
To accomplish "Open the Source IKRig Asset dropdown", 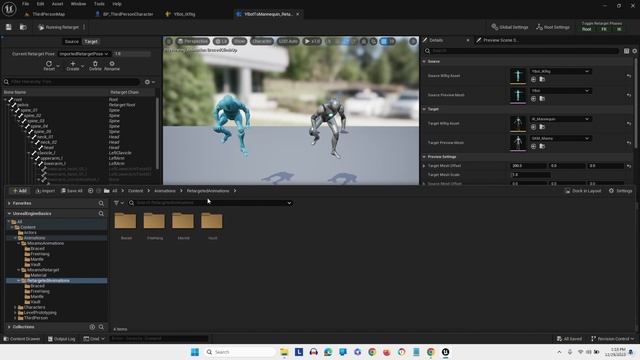I will point(560,71).
